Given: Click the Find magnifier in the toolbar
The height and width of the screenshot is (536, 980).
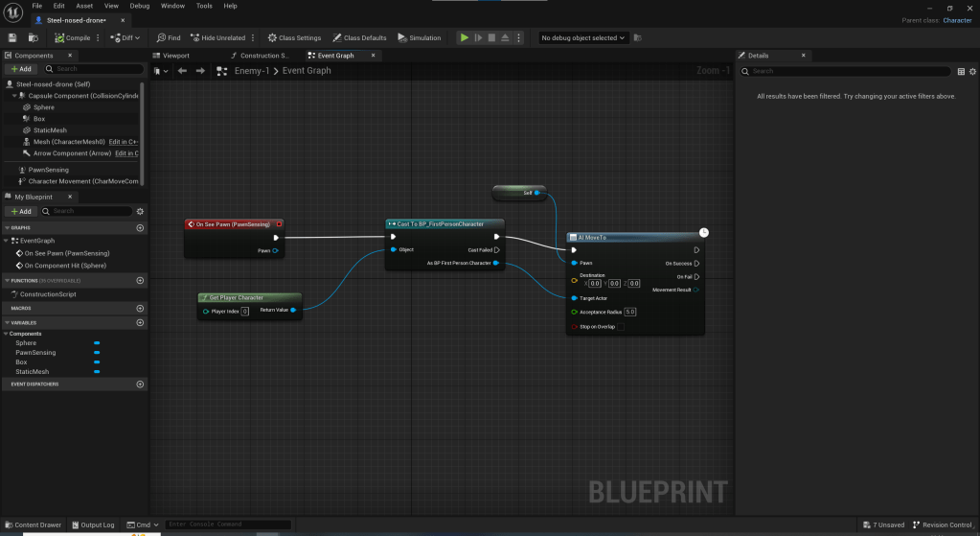Looking at the screenshot, I should pos(169,38).
